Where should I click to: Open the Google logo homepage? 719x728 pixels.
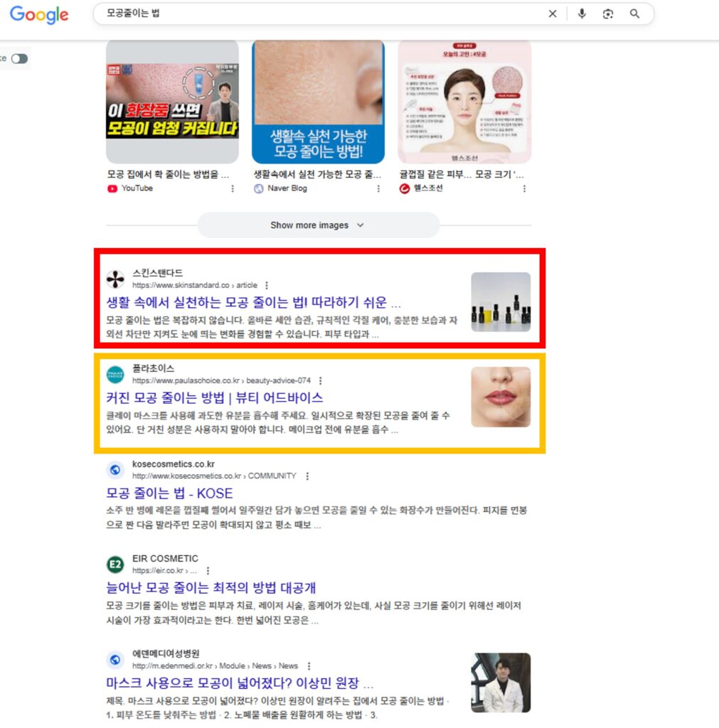(39, 15)
